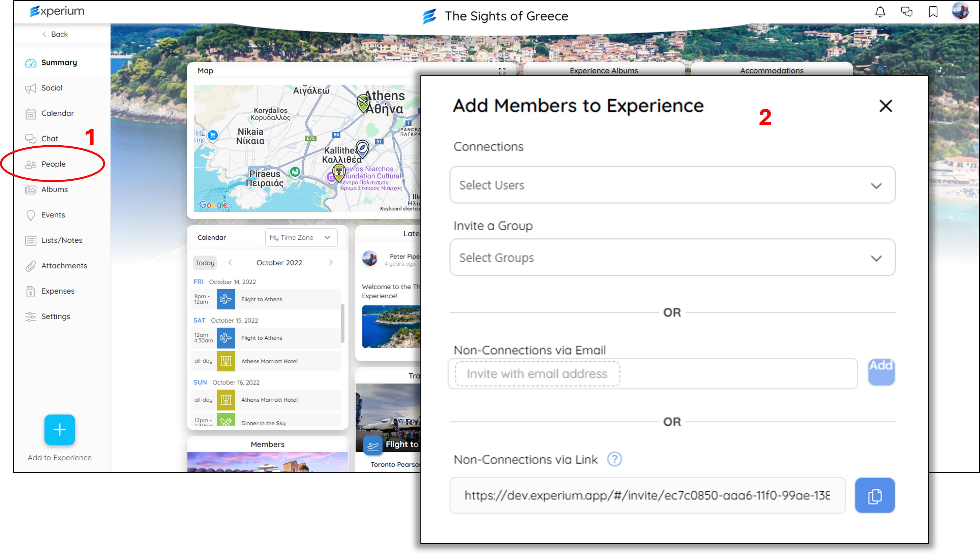Open People in the sidebar
The width and height of the screenshot is (980, 555).
(x=54, y=164)
